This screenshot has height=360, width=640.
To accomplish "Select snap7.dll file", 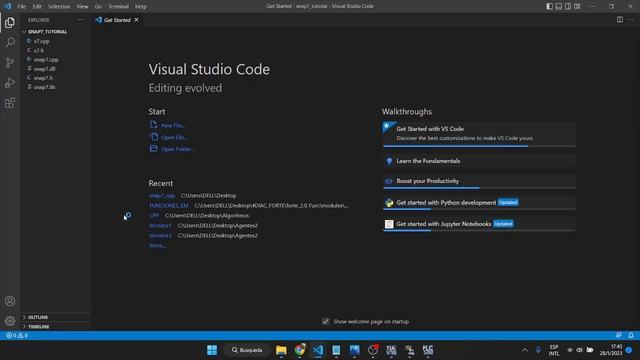I will [x=44, y=69].
